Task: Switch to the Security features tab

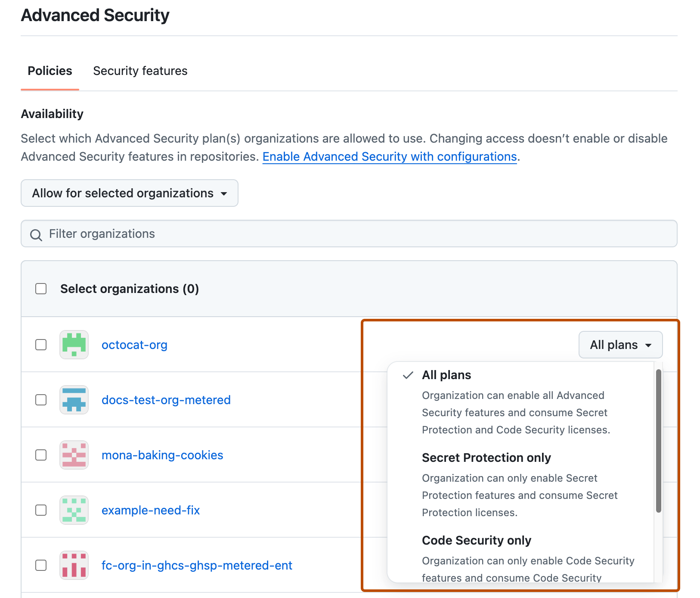Action: (140, 71)
